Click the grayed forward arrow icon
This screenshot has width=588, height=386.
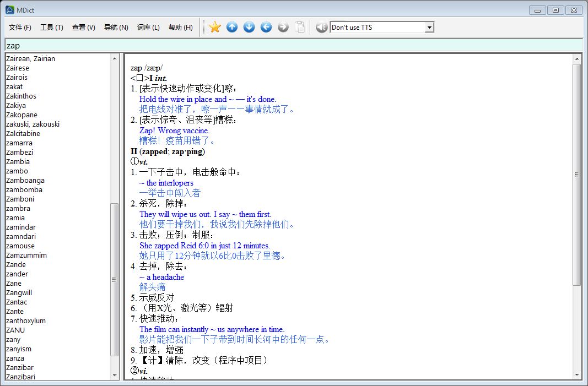[283, 27]
